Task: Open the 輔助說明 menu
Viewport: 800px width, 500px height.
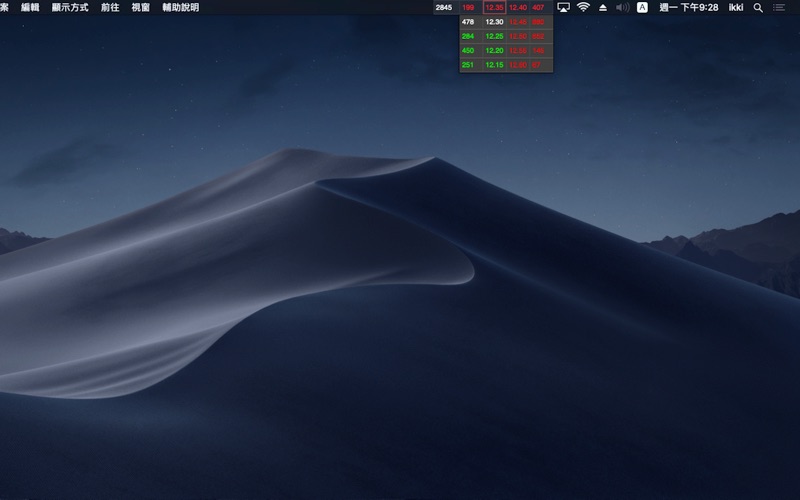Action: point(181,7)
